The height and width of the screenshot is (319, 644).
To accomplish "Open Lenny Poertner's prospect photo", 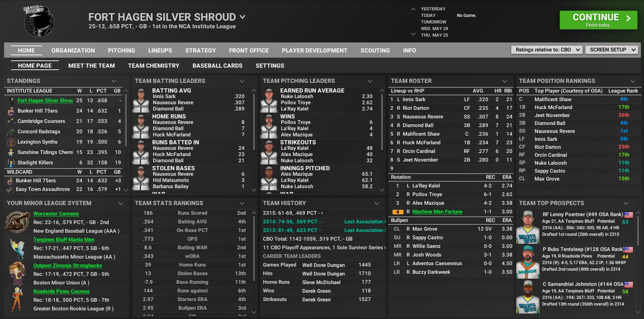I will pos(527,226).
